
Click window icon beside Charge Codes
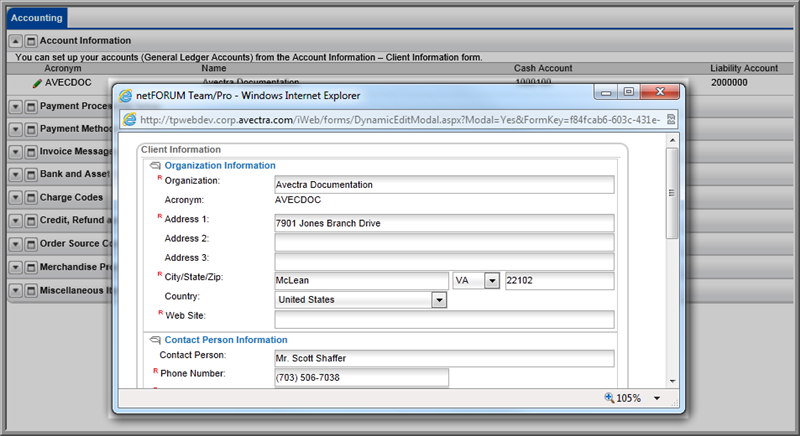pyautogui.click(x=31, y=197)
